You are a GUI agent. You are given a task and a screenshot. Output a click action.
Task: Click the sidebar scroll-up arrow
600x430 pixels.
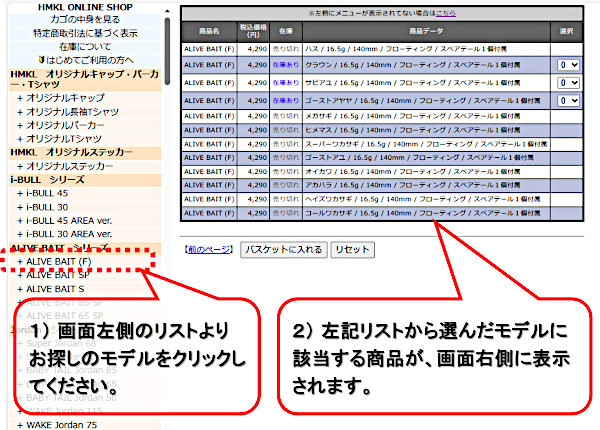click(167, 11)
